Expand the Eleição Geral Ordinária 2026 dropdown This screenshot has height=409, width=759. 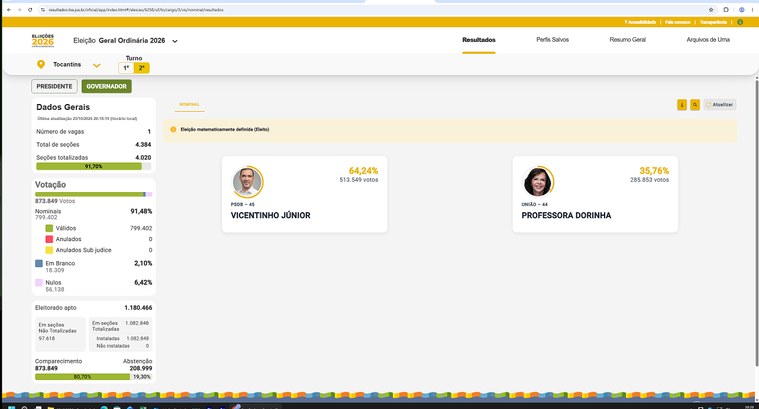point(175,41)
